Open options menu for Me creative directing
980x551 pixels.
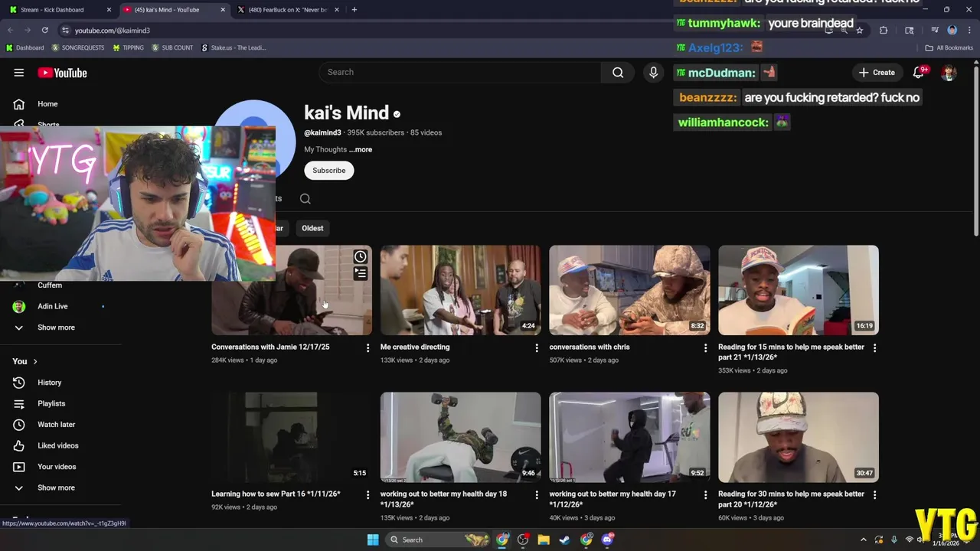coord(537,347)
